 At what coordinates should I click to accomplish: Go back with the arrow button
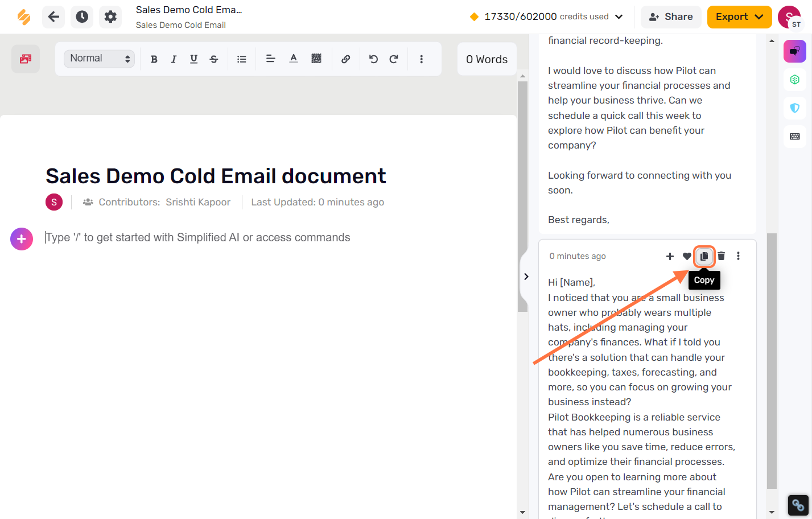click(x=53, y=17)
